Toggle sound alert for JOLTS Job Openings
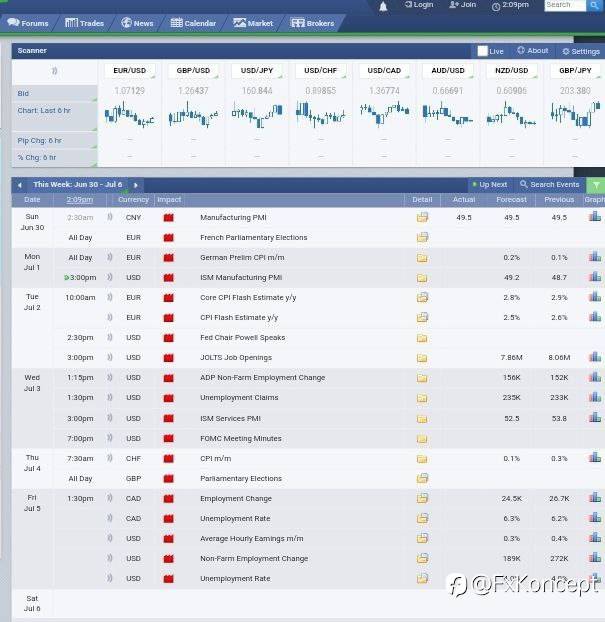Viewport: 605px width, 622px height. [x=110, y=357]
